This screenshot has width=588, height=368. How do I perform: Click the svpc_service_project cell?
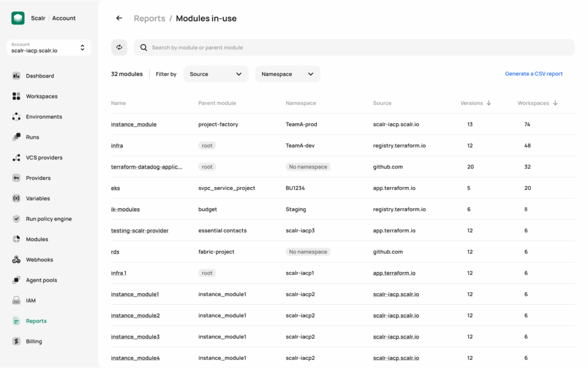click(x=226, y=188)
